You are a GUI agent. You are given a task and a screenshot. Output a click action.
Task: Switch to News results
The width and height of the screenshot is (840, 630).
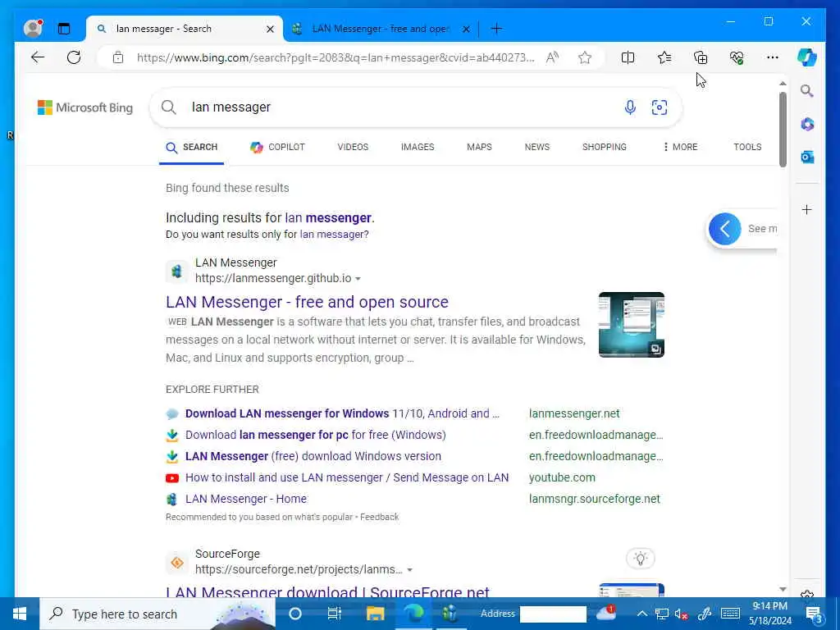[x=536, y=147]
